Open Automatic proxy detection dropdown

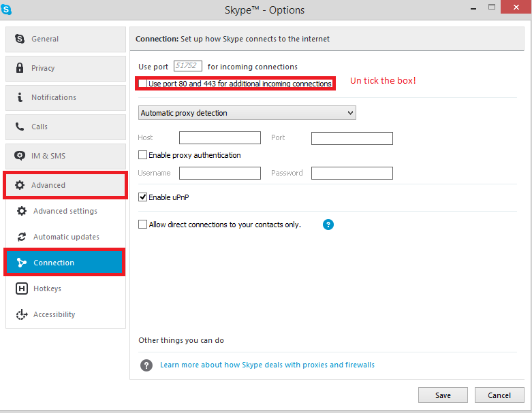tap(247, 113)
